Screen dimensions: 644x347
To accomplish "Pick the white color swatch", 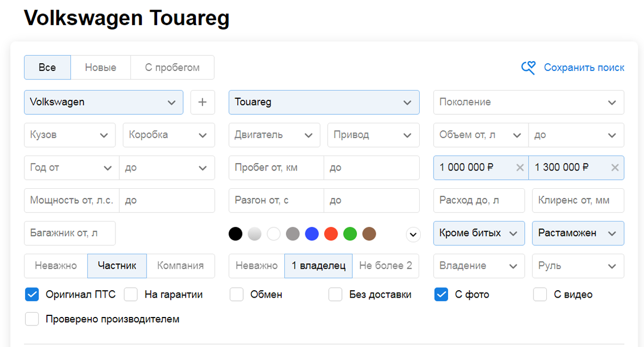I will click(x=274, y=234).
